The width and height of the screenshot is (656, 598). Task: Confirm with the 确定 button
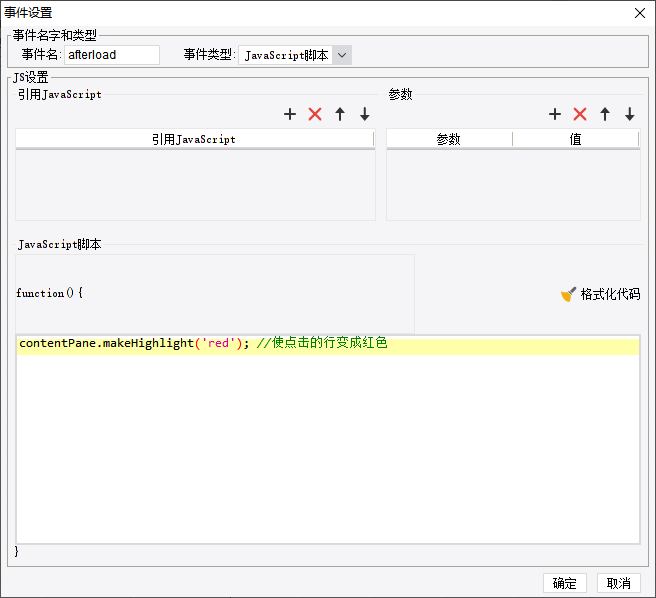[x=564, y=583]
